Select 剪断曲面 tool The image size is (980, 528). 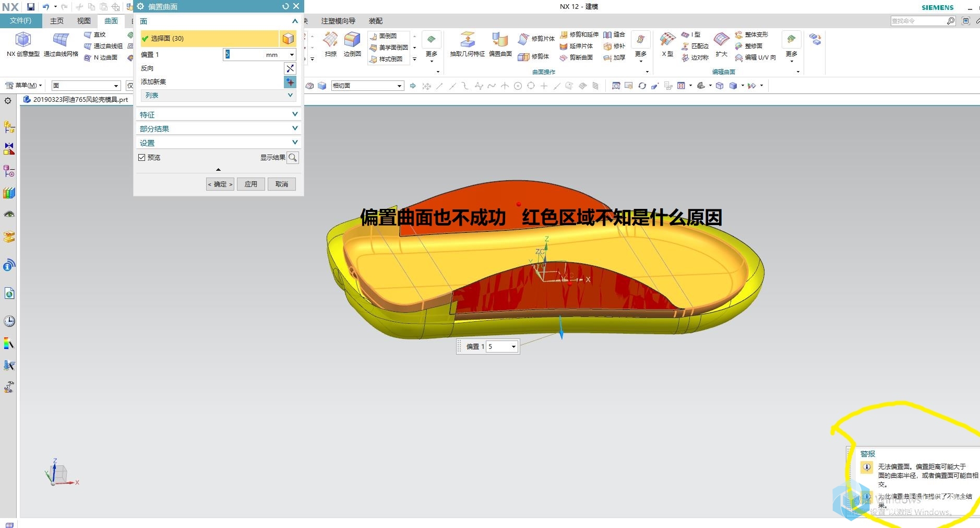tap(576, 57)
